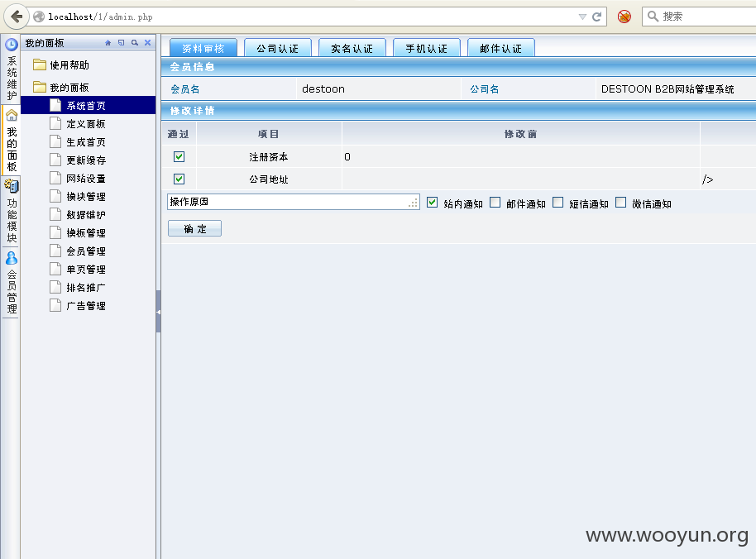756x559 pixels.
Task: Open 数据维护 tree item
Action: click(x=86, y=215)
